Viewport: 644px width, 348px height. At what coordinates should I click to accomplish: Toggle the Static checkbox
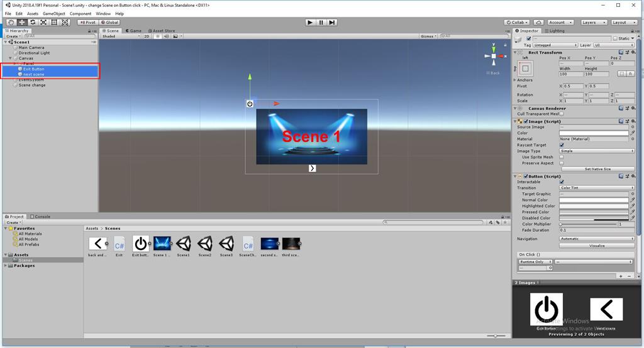(x=615, y=38)
